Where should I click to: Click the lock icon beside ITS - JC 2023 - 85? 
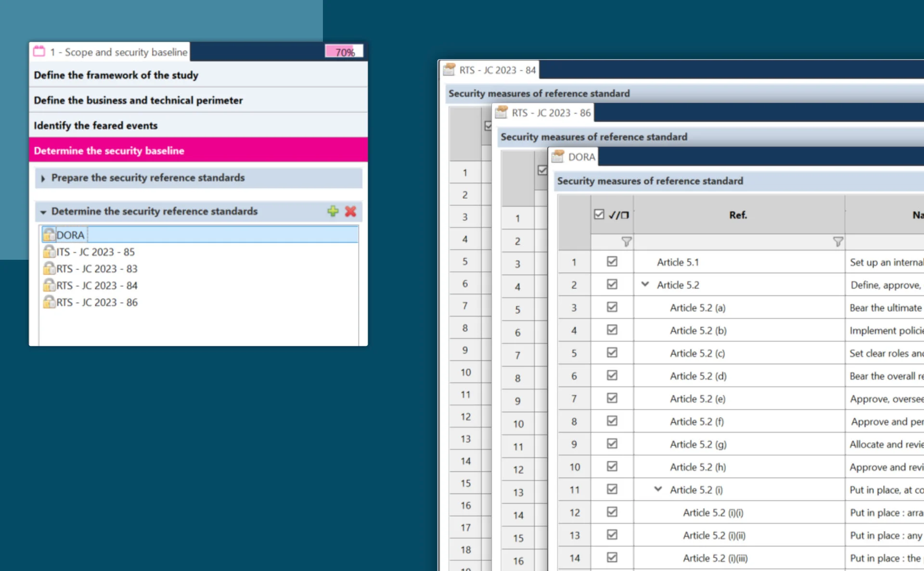coord(49,252)
